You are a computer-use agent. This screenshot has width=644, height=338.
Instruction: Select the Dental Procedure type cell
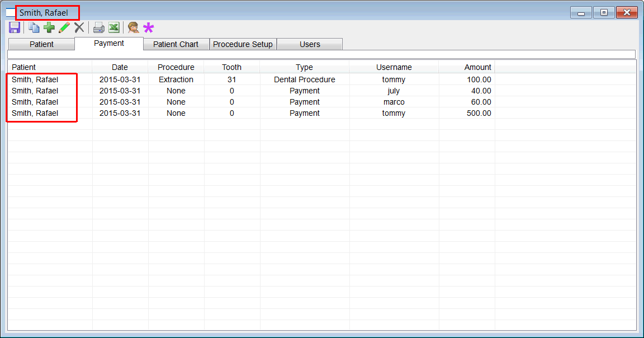coord(304,79)
